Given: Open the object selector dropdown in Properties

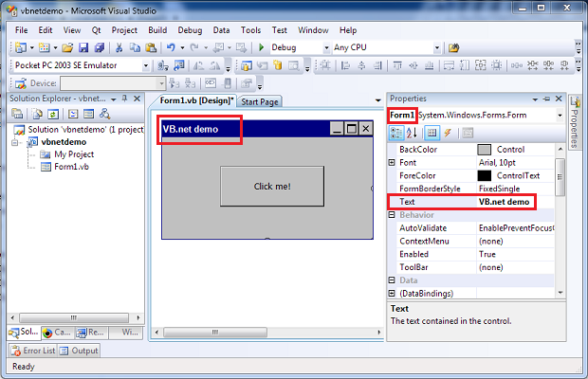Looking at the screenshot, I should (x=560, y=116).
